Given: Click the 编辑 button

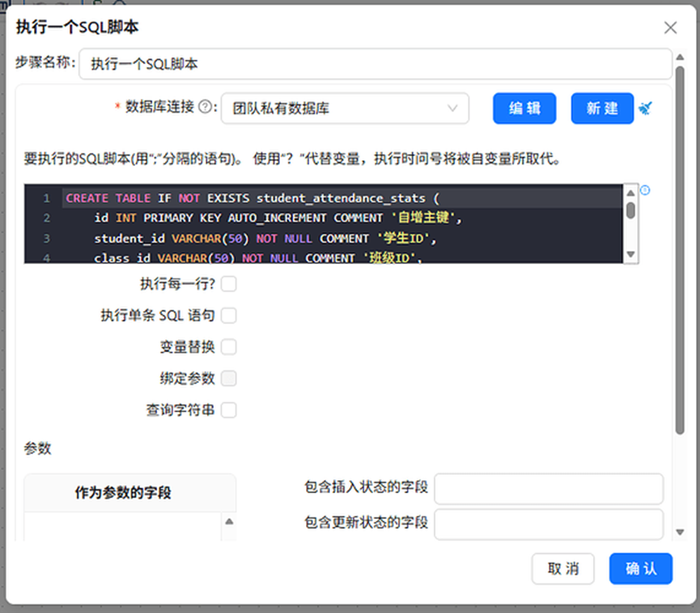Looking at the screenshot, I should (524, 109).
